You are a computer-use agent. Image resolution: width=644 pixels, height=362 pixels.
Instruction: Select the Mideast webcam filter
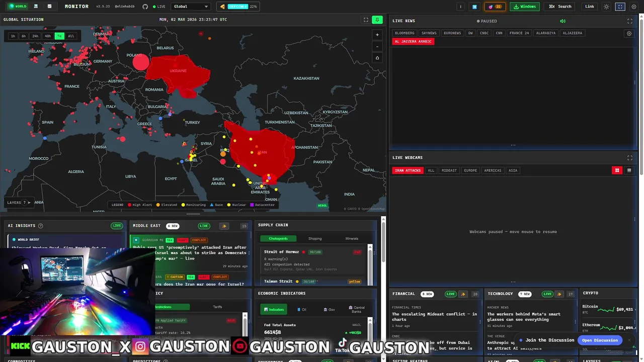pos(449,170)
